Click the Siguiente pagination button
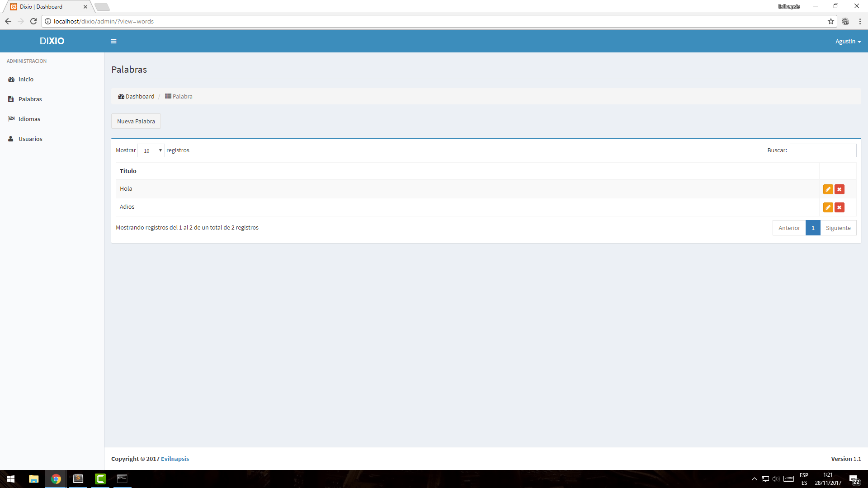This screenshot has width=868, height=488. coord(838,228)
